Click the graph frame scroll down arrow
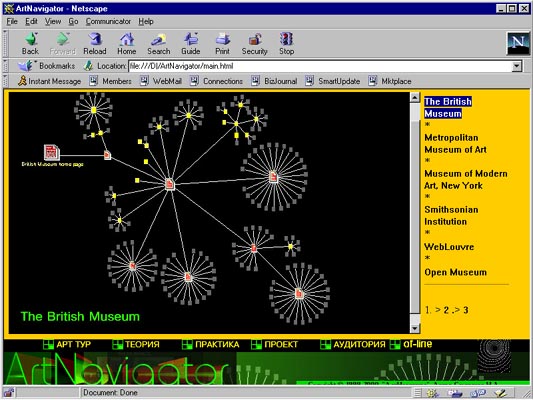 pos(415,328)
